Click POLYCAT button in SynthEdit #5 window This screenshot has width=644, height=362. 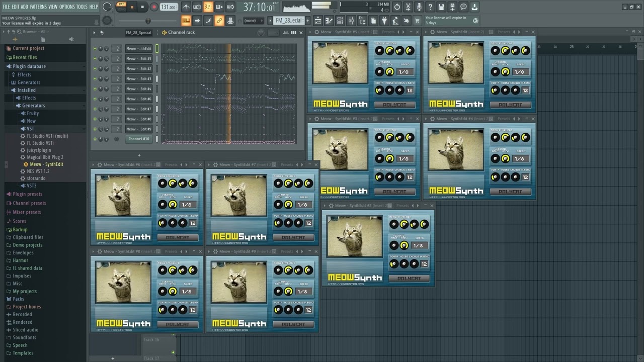point(394,105)
